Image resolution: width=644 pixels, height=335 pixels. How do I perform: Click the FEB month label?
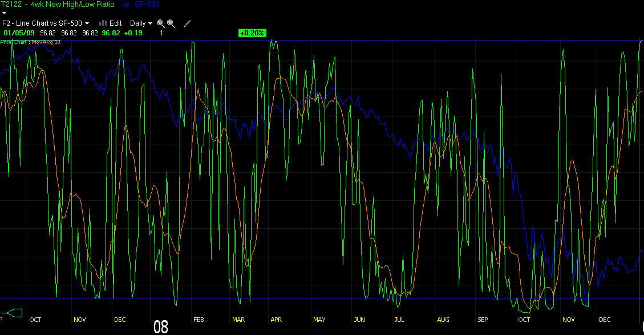(199, 320)
